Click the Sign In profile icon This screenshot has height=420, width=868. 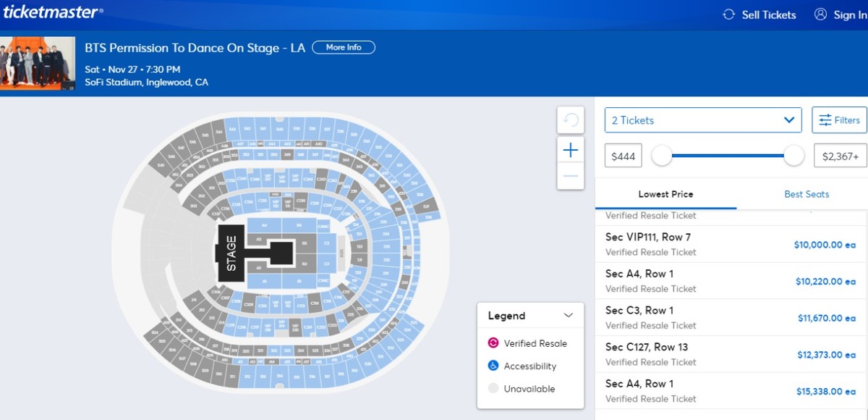tap(820, 14)
